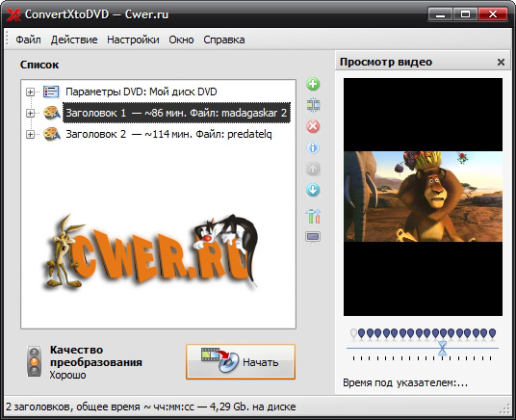Click the traffic light quality indicator
Viewport: 516px width, 420px height.
point(34,361)
